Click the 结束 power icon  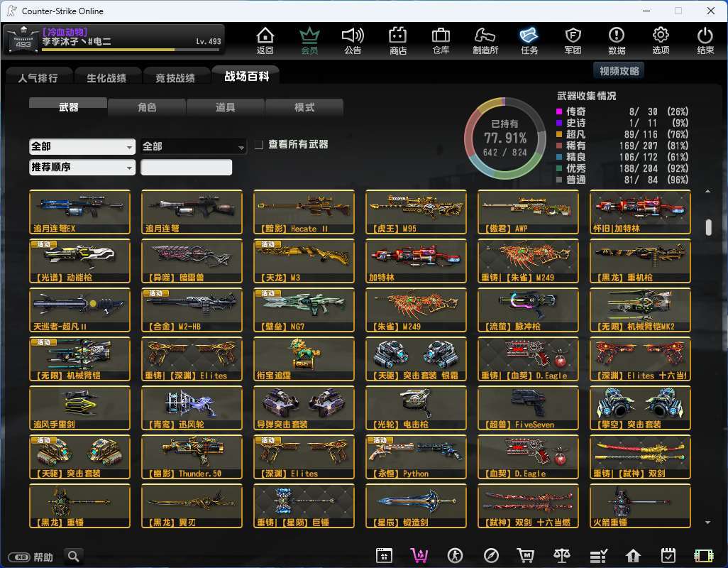pos(705,40)
